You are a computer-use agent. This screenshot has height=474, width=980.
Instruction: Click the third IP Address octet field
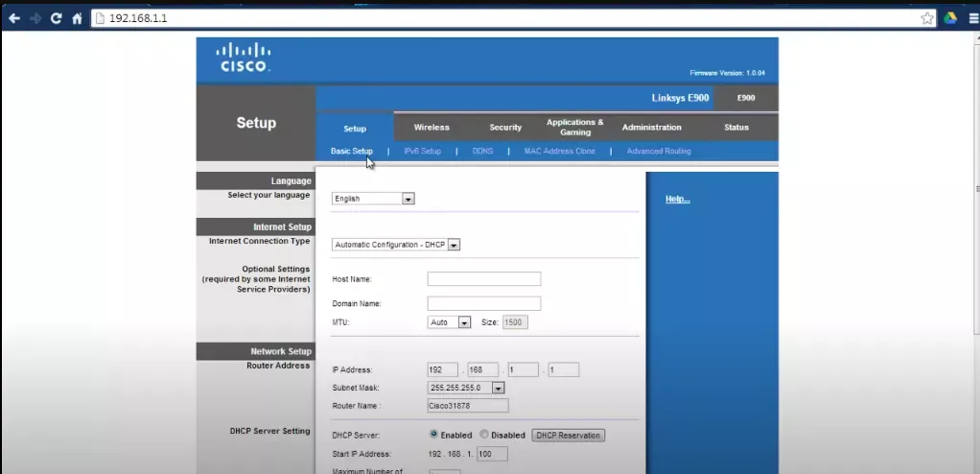tap(523, 369)
